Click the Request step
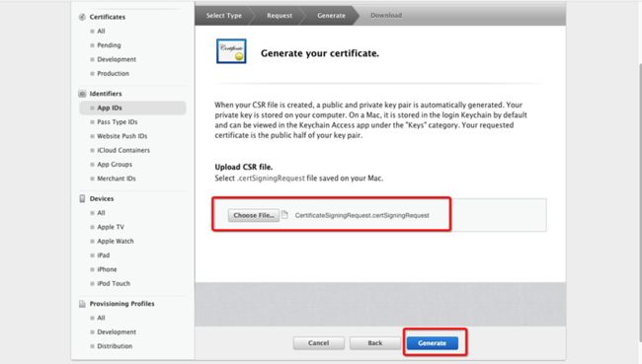 [x=280, y=16]
